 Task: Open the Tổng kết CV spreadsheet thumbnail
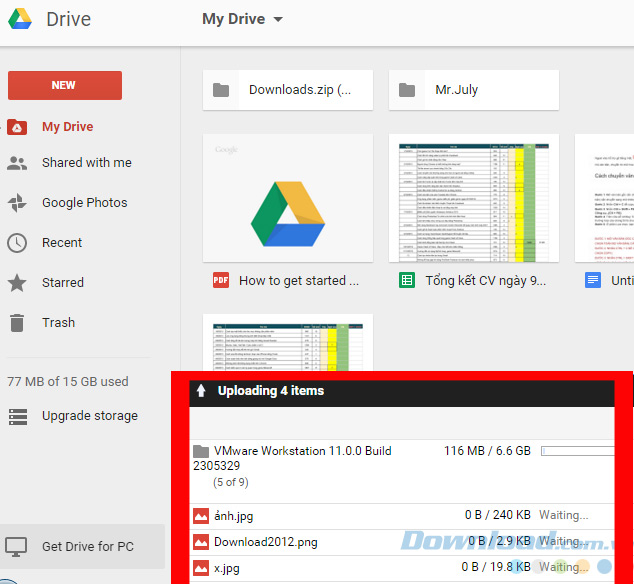(474, 198)
